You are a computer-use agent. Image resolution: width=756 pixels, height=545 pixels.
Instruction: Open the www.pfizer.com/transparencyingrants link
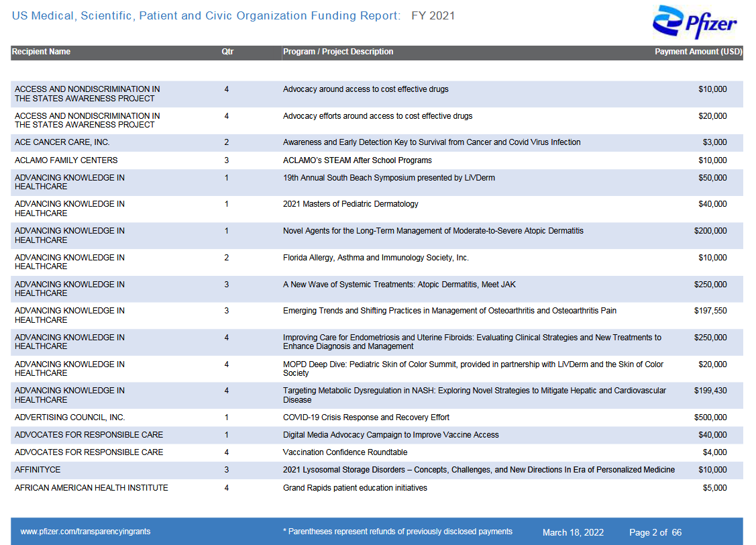click(x=85, y=532)
